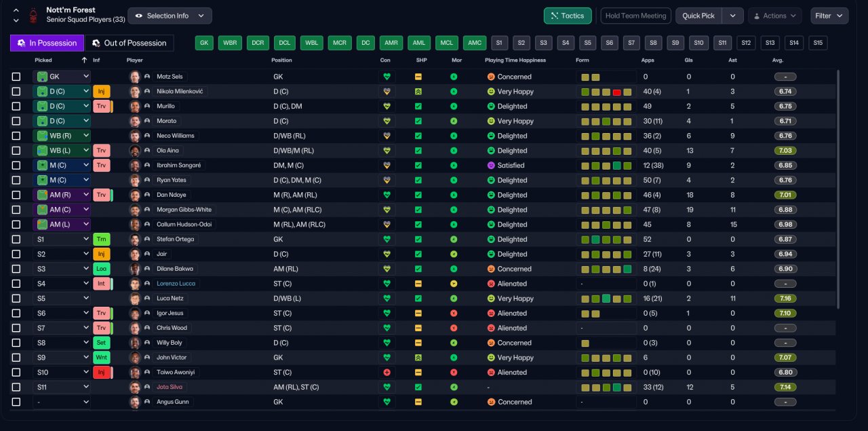
Task: Click the Wnt status badge beside John Victor
Action: coord(101,358)
